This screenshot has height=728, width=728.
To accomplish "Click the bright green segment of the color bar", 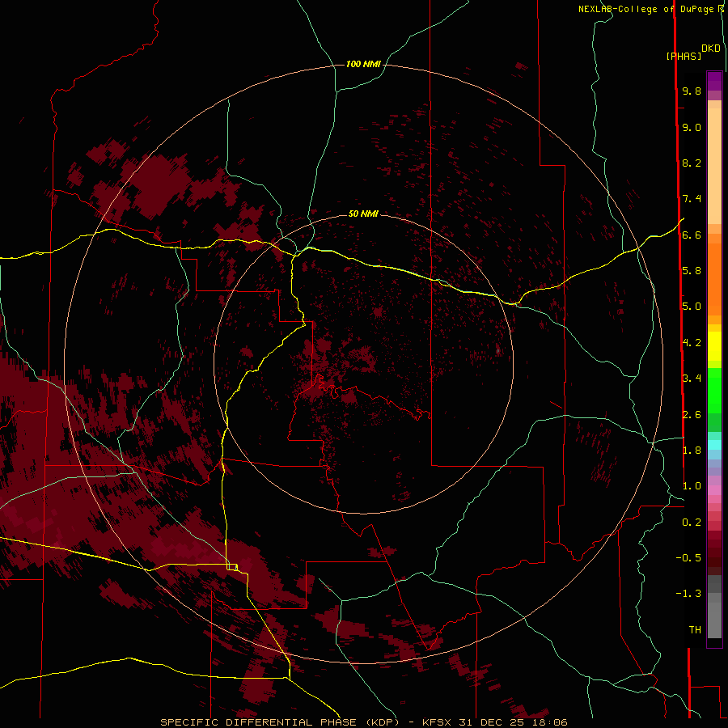I will coord(714,392).
